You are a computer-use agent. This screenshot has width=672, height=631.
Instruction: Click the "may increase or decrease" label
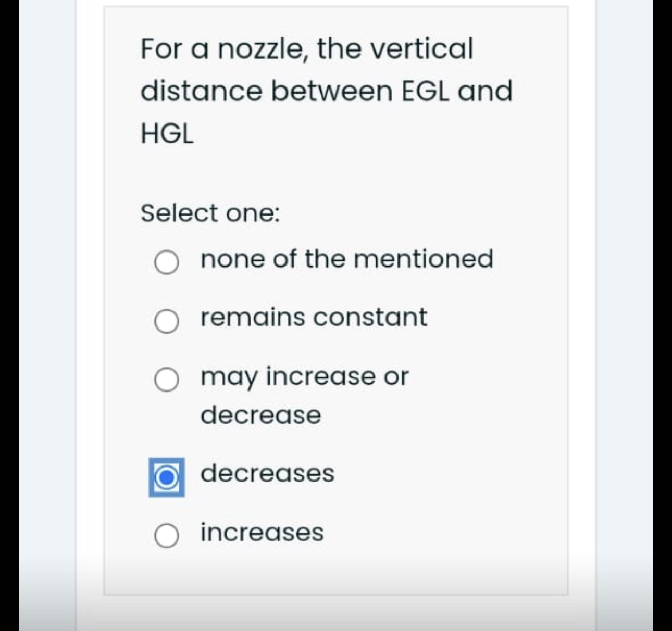tap(304, 376)
